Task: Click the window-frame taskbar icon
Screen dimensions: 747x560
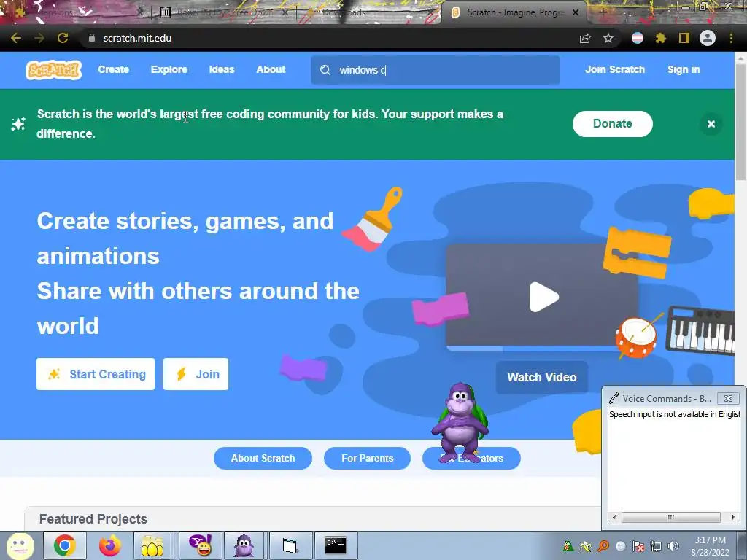Action: (290, 545)
